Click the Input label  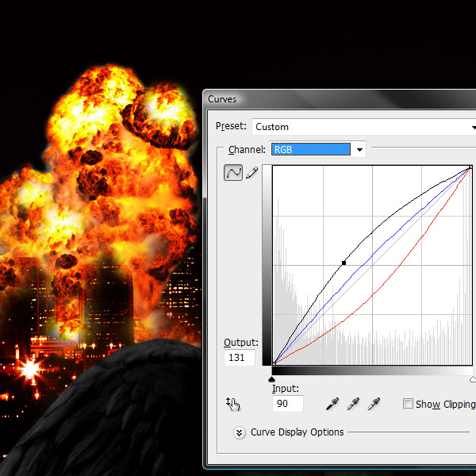286,389
